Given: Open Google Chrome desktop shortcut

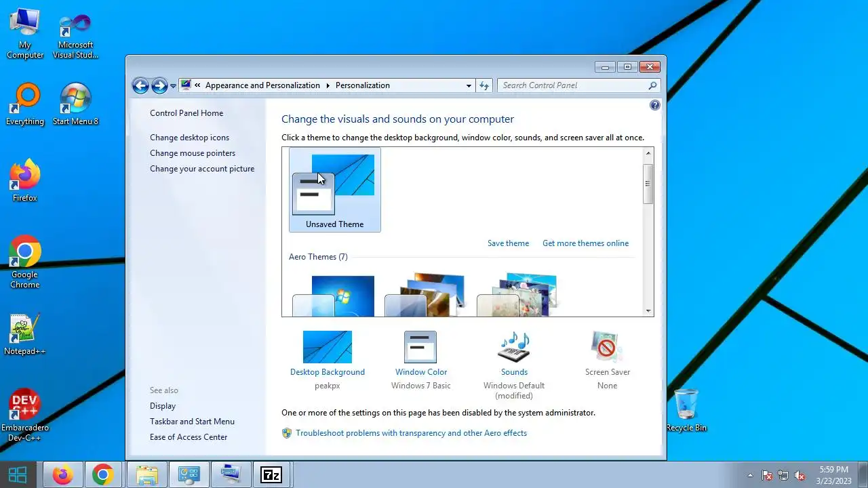Looking at the screenshot, I should (x=25, y=262).
